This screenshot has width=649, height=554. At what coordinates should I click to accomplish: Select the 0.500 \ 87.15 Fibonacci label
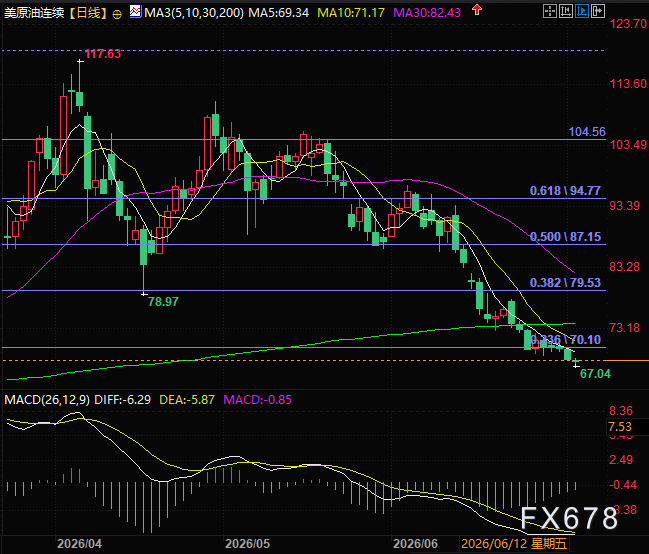click(565, 237)
